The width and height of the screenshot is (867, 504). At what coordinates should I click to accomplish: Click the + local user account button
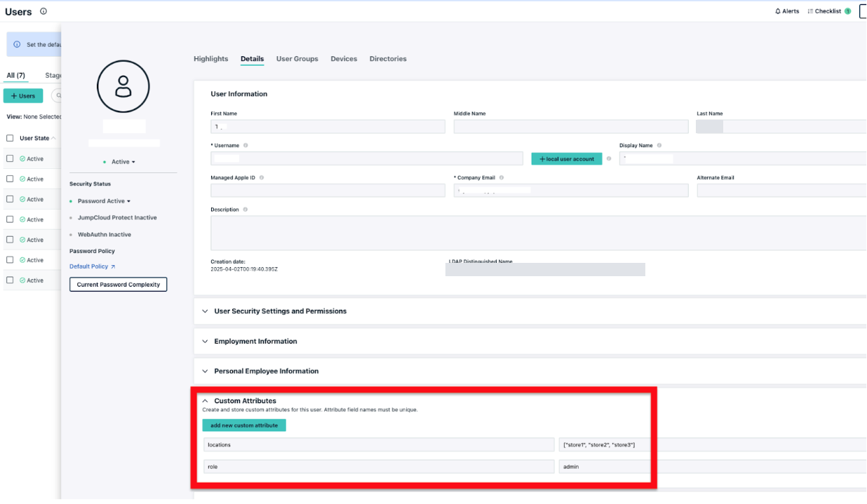567,159
